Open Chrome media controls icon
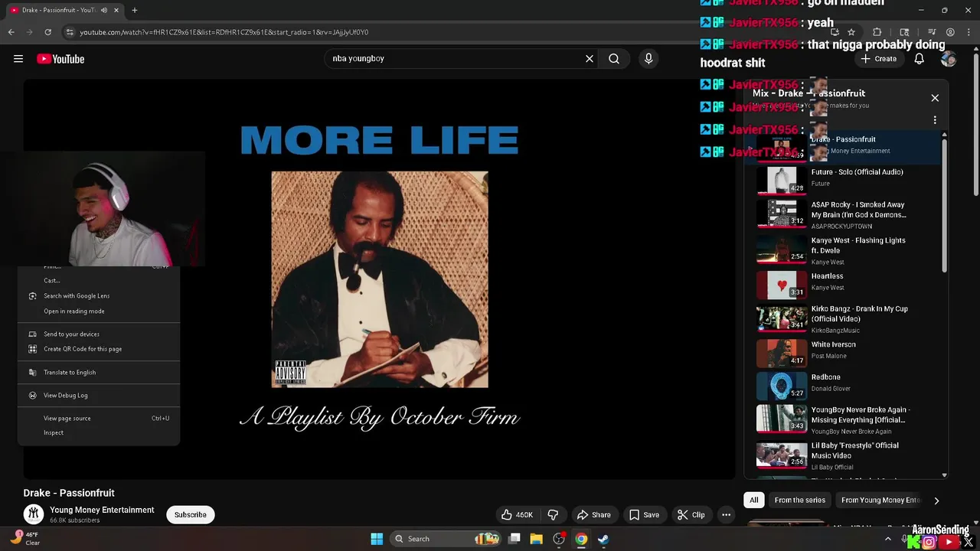 point(932,32)
